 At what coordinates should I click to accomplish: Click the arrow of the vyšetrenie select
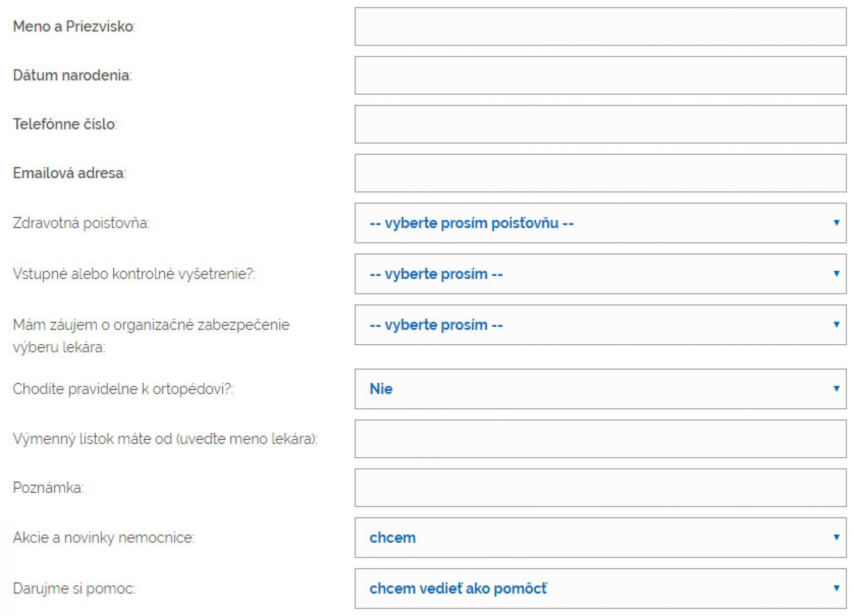click(836, 274)
